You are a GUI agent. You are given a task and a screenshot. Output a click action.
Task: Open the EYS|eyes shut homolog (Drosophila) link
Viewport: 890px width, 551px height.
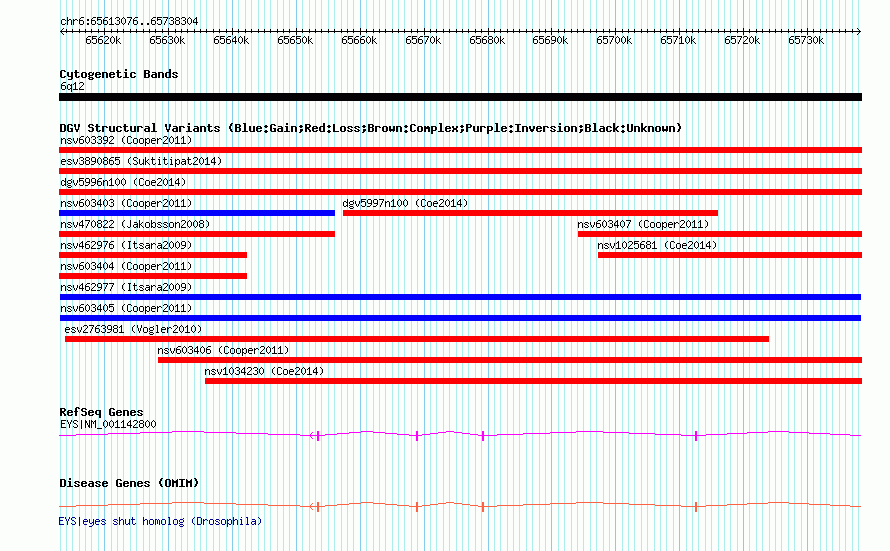[x=160, y=521]
